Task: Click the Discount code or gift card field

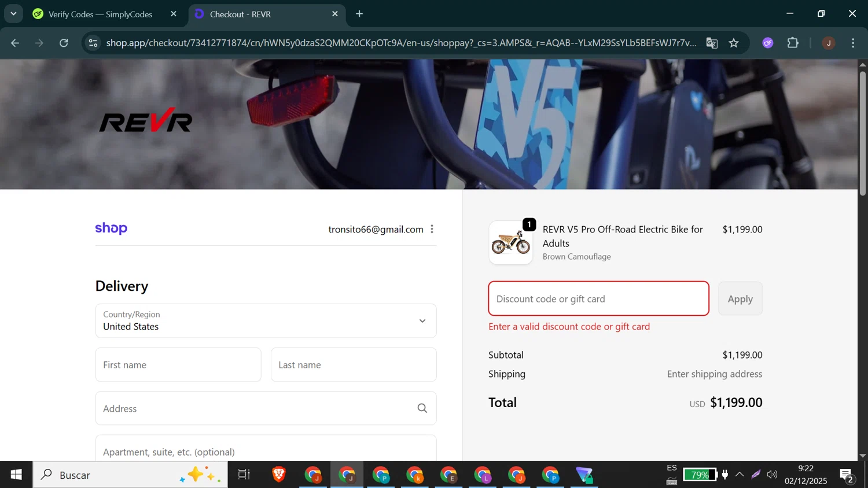Action: 598,299
